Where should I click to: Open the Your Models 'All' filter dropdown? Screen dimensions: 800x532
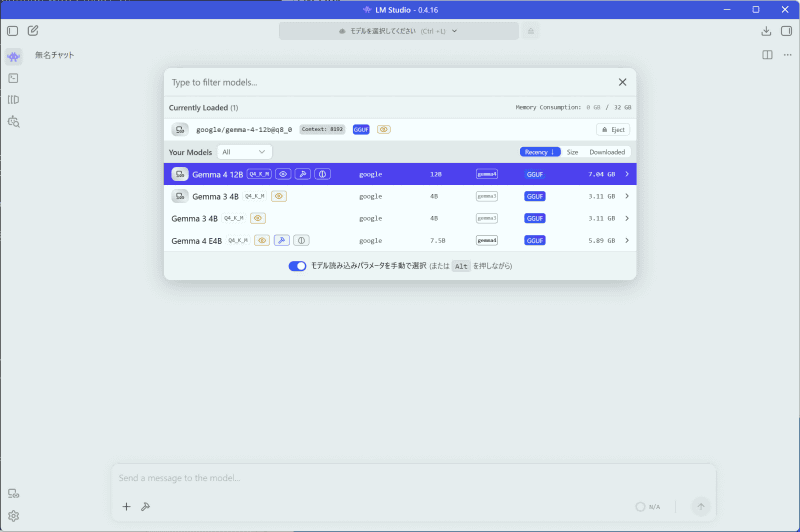(244, 152)
